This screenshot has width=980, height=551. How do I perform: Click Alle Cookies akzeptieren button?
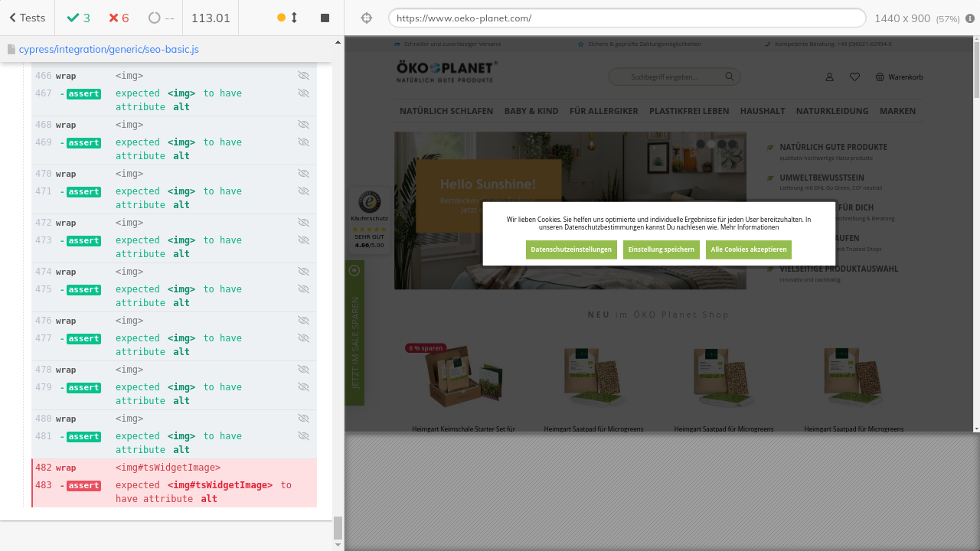coord(748,249)
